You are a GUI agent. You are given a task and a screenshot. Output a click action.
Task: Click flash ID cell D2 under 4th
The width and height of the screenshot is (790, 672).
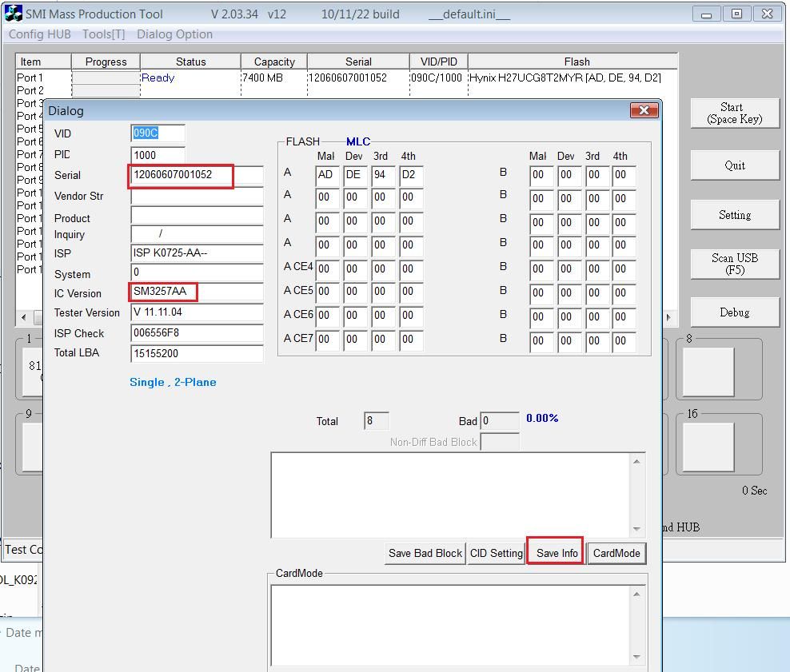click(x=411, y=176)
